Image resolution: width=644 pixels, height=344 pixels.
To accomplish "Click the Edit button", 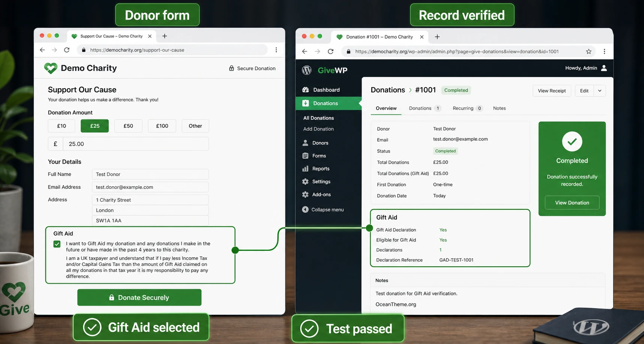I will coord(584,91).
